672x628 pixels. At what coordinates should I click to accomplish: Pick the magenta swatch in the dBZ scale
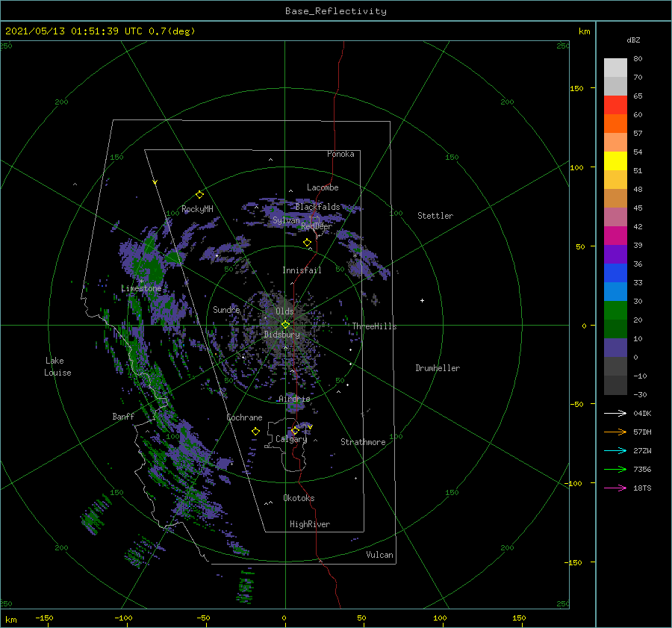click(x=615, y=236)
